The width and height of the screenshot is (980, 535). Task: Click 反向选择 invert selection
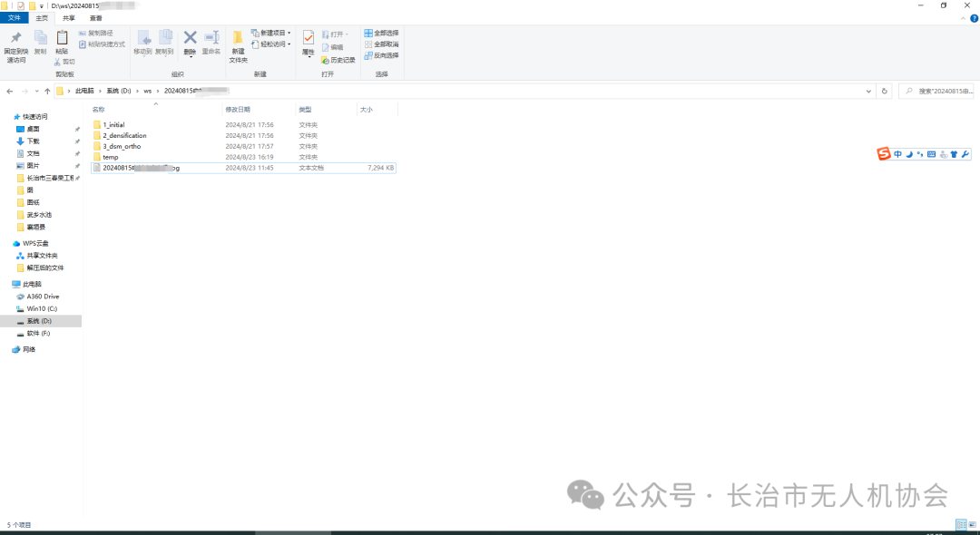(381, 55)
